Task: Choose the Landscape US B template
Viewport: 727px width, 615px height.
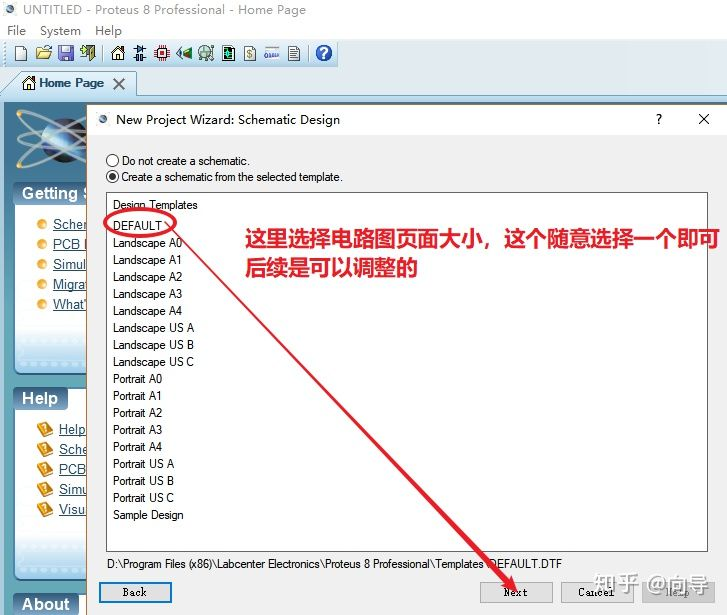Action: click(x=153, y=345)
